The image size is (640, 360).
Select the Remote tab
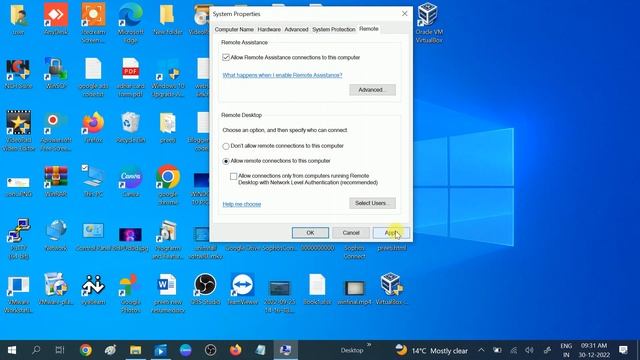coord(369,29)
